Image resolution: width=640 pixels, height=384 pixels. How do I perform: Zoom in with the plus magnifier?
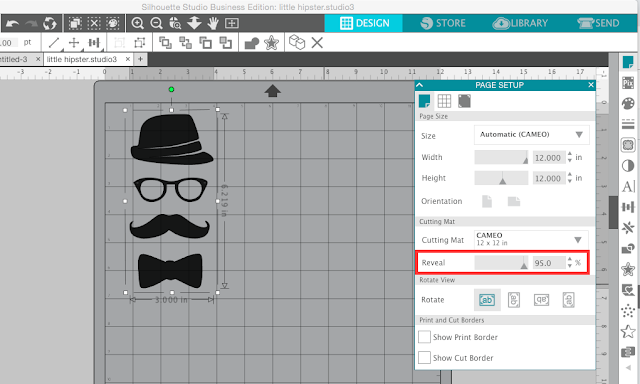tap(138, 23)
